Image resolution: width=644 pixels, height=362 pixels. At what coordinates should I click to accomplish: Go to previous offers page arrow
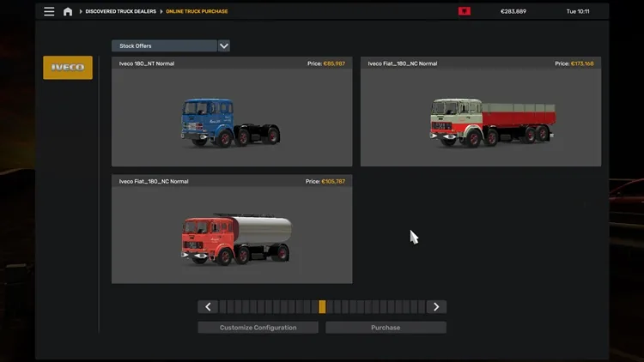tap(208, 306)
